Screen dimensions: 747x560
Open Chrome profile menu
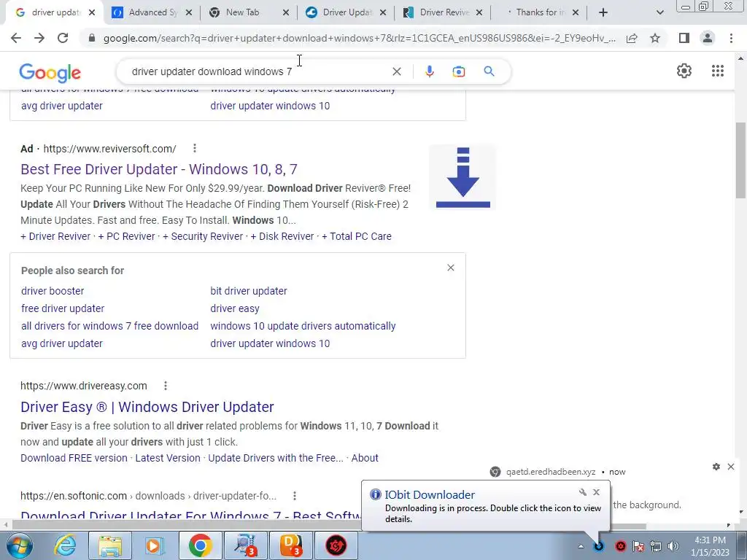[x=708, y=38]
